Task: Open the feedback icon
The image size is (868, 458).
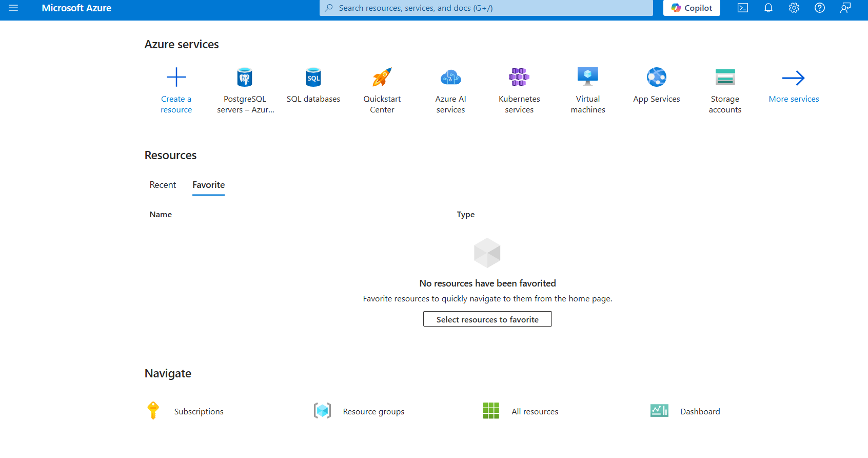Action: click(845, 8)
